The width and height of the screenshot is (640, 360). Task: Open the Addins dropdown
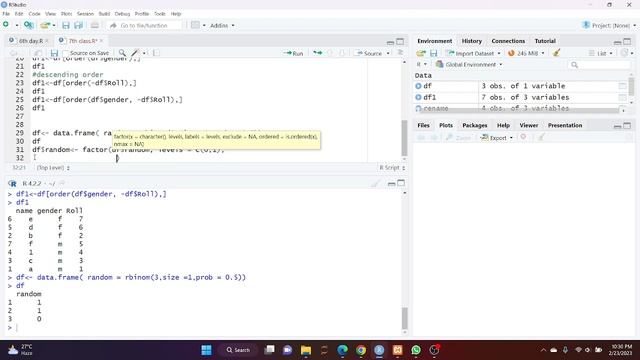pos(222,25)
